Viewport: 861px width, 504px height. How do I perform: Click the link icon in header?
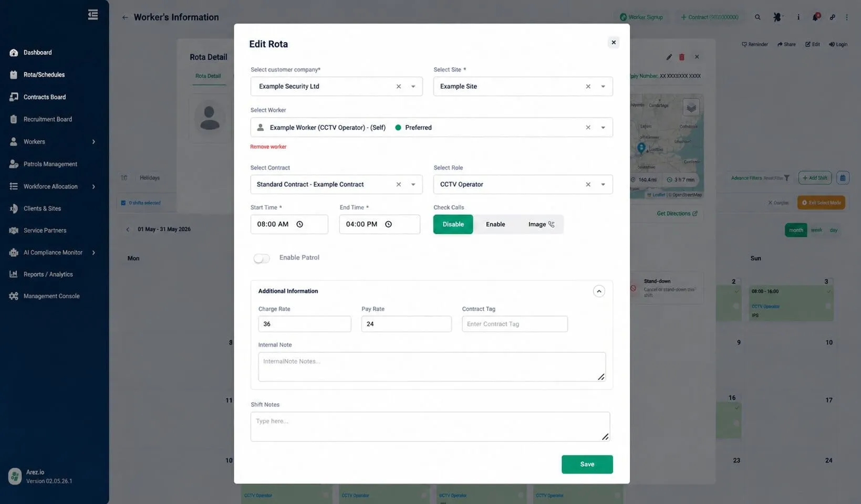pyautogui.click(x=833, y=17)
